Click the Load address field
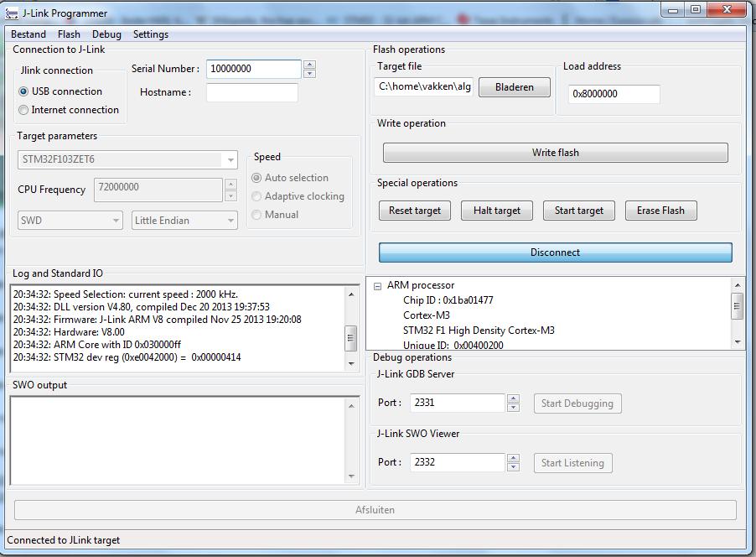Image resolution: width=756 pixels, height=557 pixels. tap(614, 94)
